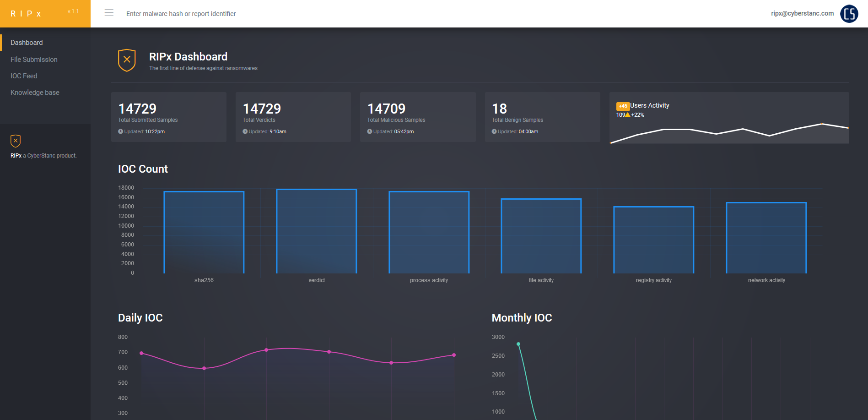The width and height of the screenshot is (868, 420).
Task: Open the CyberStanc user avatar icon
Action: [849, 14]
